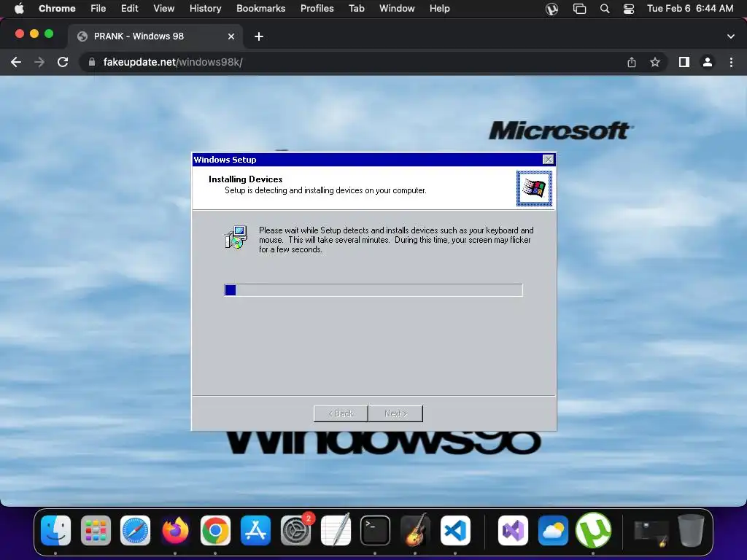Open Launchpad in the Dock
The image size is (747, 560).
click(x=96, y=530)
